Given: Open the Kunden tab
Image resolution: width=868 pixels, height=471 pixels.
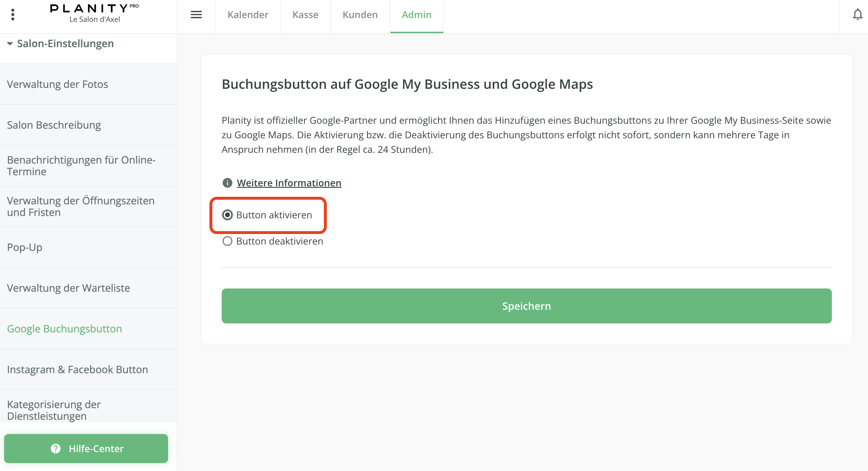Looking at the screenshot, I should click(x=360, y=15).
